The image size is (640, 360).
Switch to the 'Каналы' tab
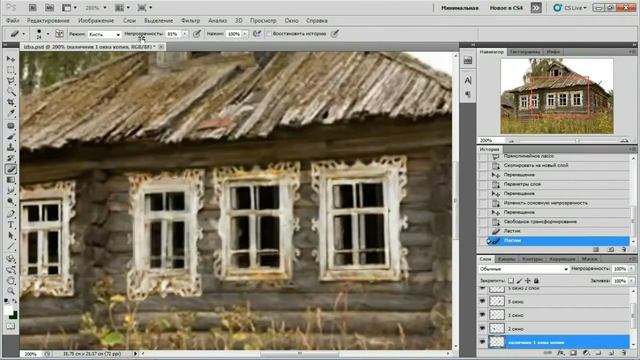[x=506, y=259]
